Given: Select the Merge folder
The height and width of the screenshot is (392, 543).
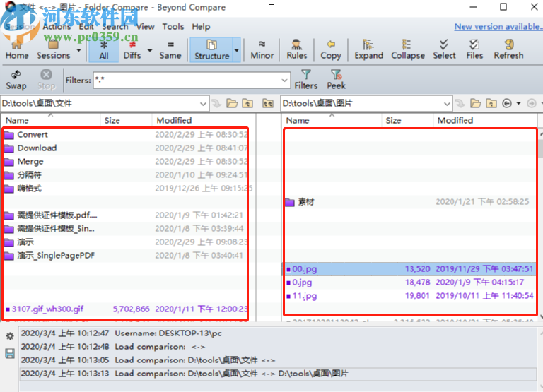Looking at the screenshot, I should [x=30, y=162].
